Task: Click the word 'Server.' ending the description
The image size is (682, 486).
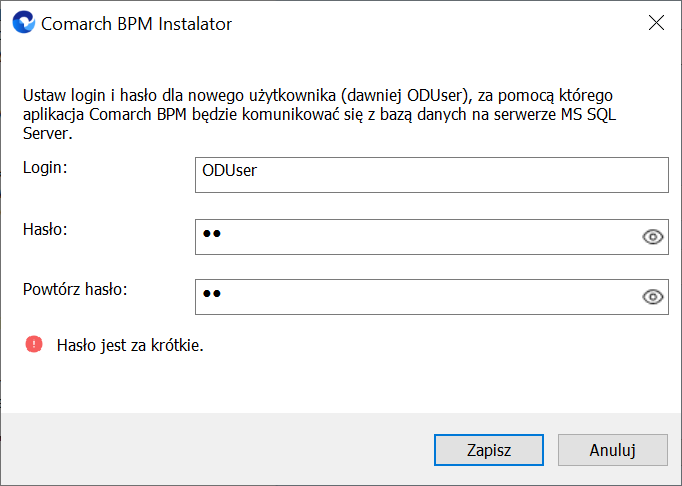Action: 47,133
